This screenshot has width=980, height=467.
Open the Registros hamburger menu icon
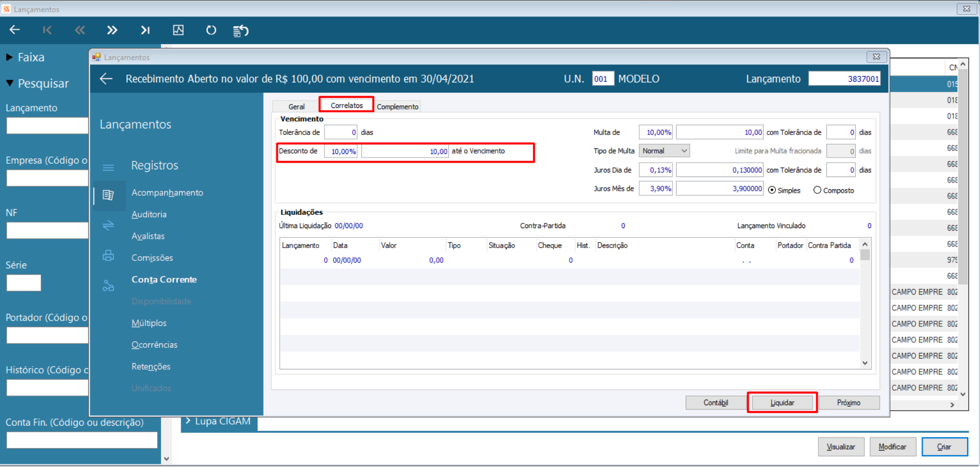pos(108,167)
